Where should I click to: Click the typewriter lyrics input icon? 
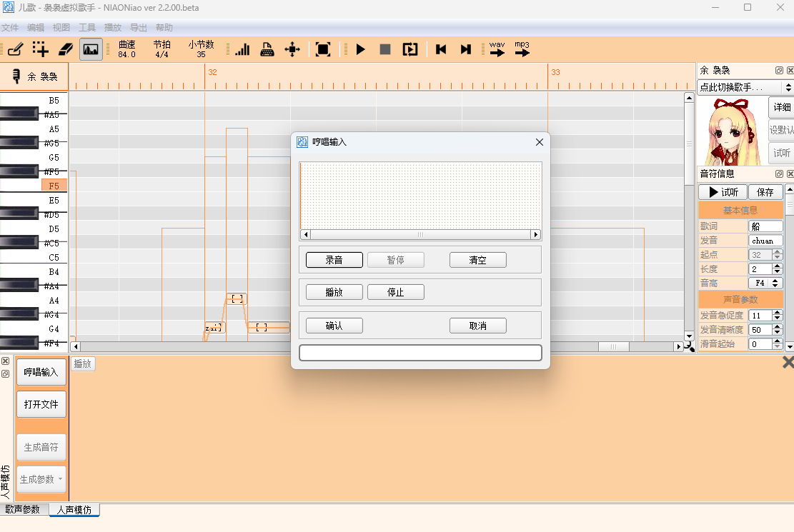pyautogui.click(x=267, y=49)
